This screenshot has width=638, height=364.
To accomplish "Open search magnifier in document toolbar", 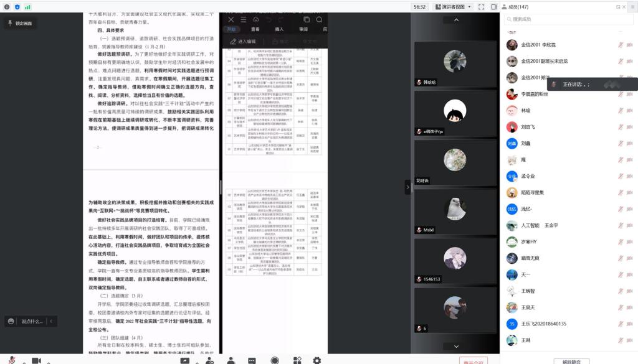I will pyautogui.click(x=320, y=19).
